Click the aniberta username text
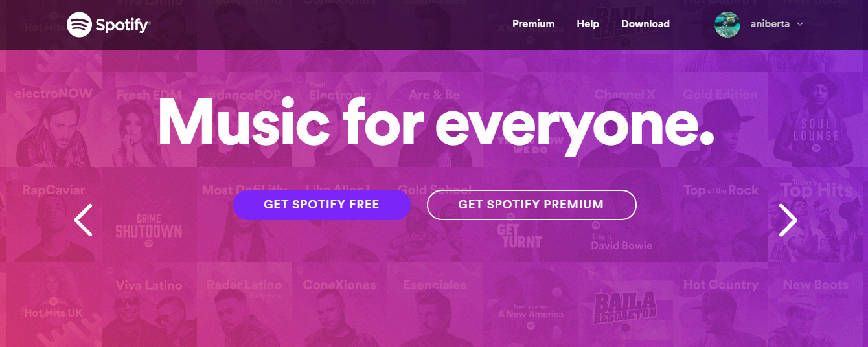The image size is (868, 347). (768, 24)
